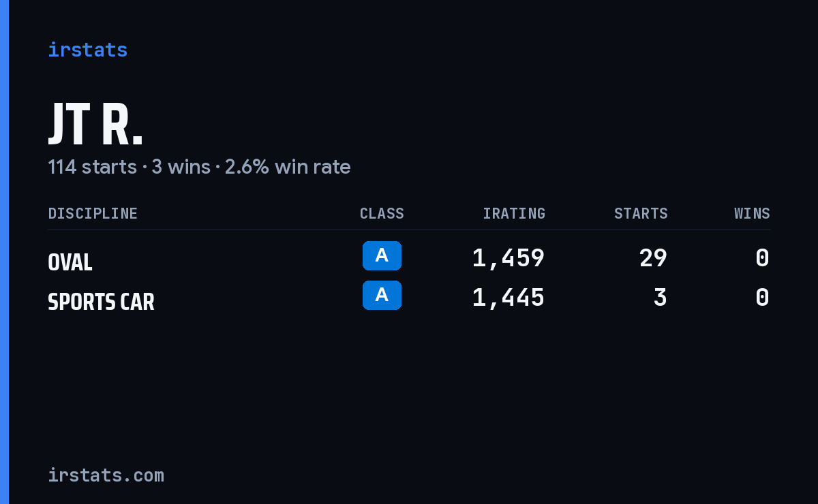Click the irstats logo text
This screenshot has height=504, width=818.
[x=88, y=50]
